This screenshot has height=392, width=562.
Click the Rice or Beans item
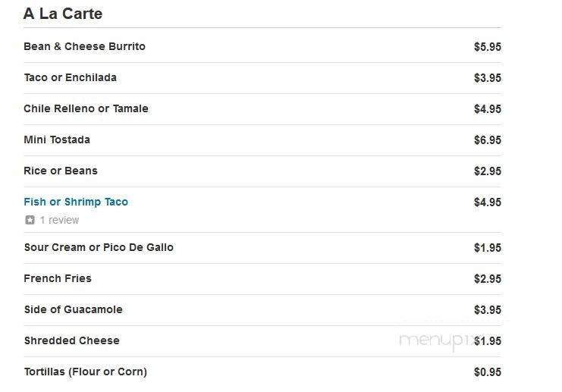(61, 171)
